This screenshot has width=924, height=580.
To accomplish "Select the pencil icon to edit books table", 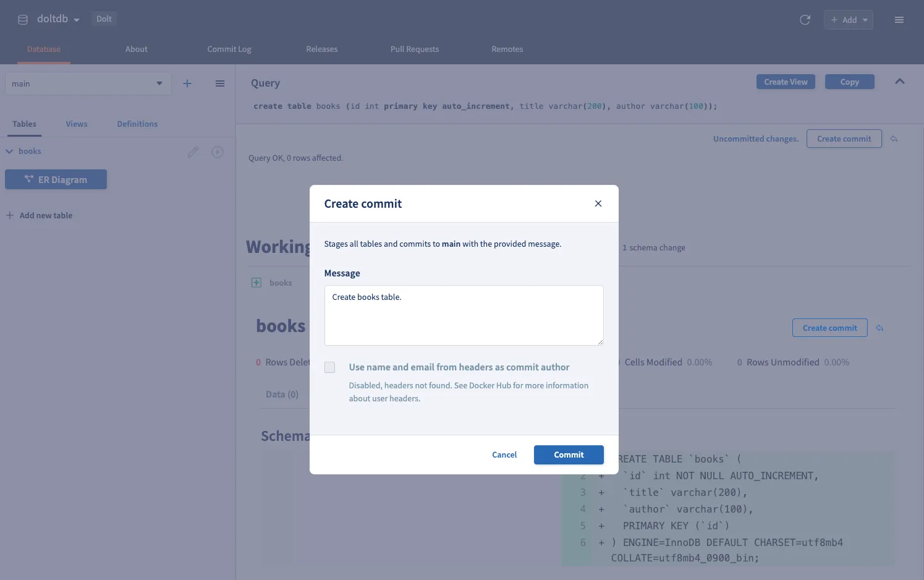I will click(x=193, y=151).
